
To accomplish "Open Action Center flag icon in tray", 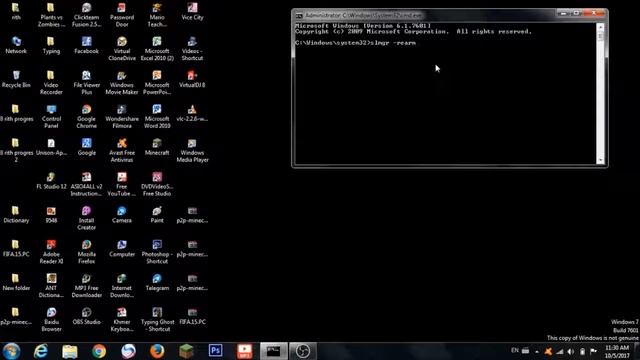I will tap(593, 351).
